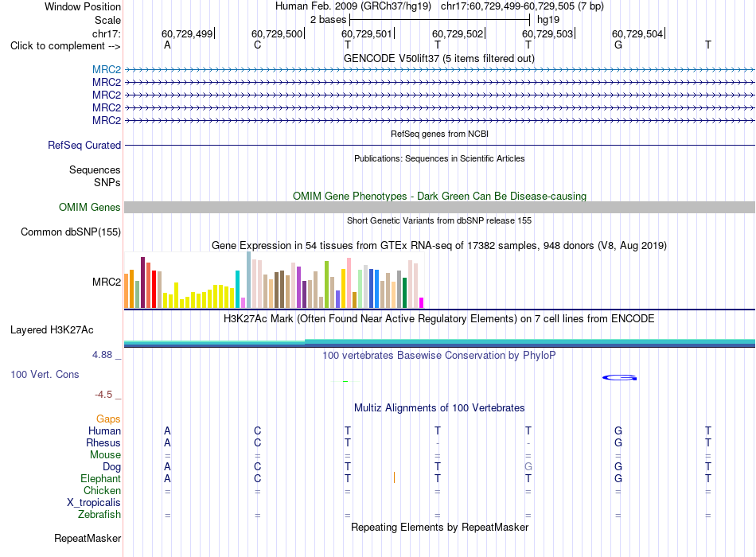Image resolution: width=756 pixels, height=557 pixels.
Task: Click the light-blue MRC2 transcript label
Action: 107,69
